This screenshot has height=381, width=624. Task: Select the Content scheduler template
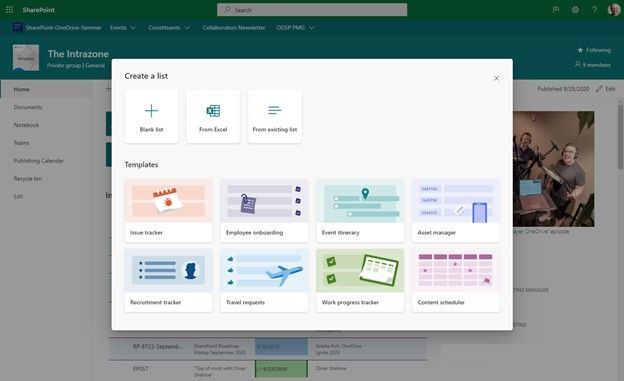456,281
